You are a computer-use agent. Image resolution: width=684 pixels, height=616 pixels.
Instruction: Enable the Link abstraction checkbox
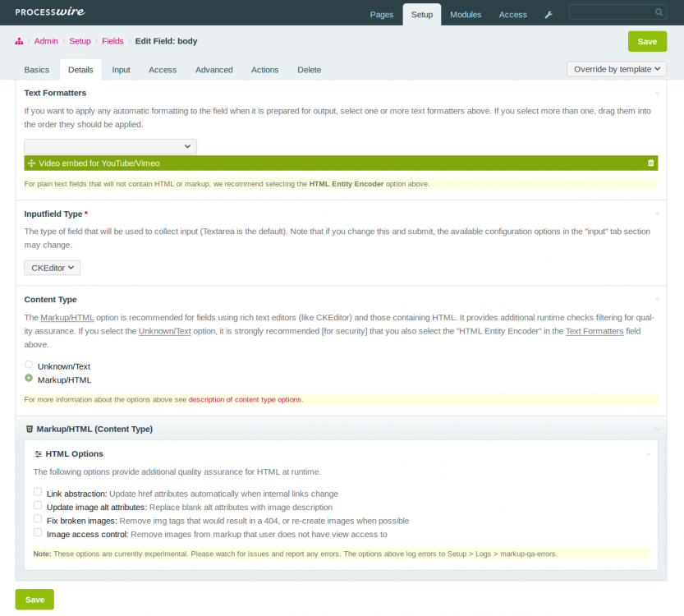(38, 492)
